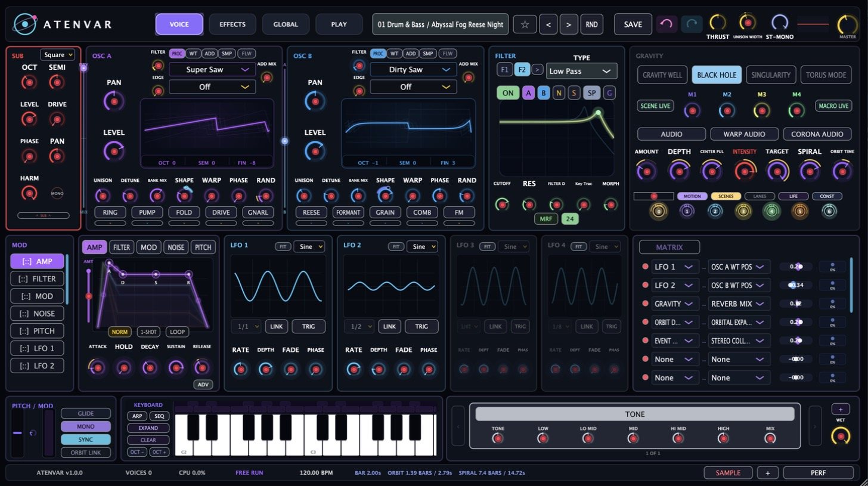Open the Dirty Saw oscillator dropdown
This screenshot has width=868, height=486.
coord(413,70)
